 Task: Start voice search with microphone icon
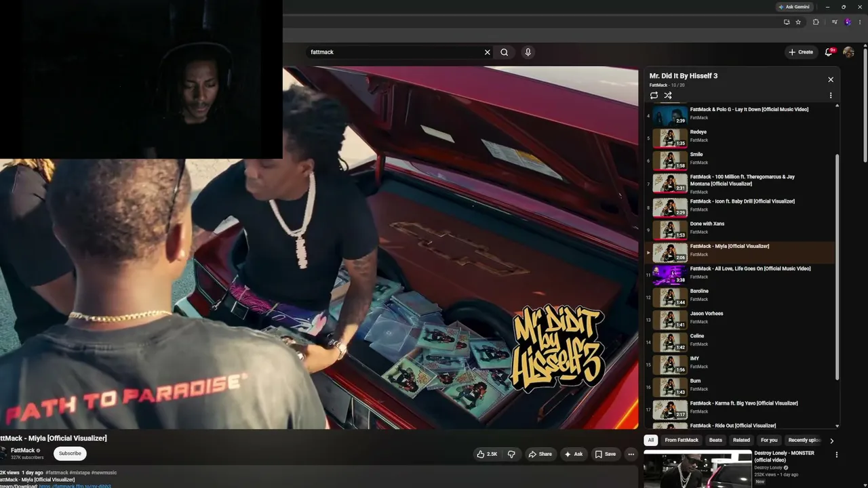coord(528,52)
